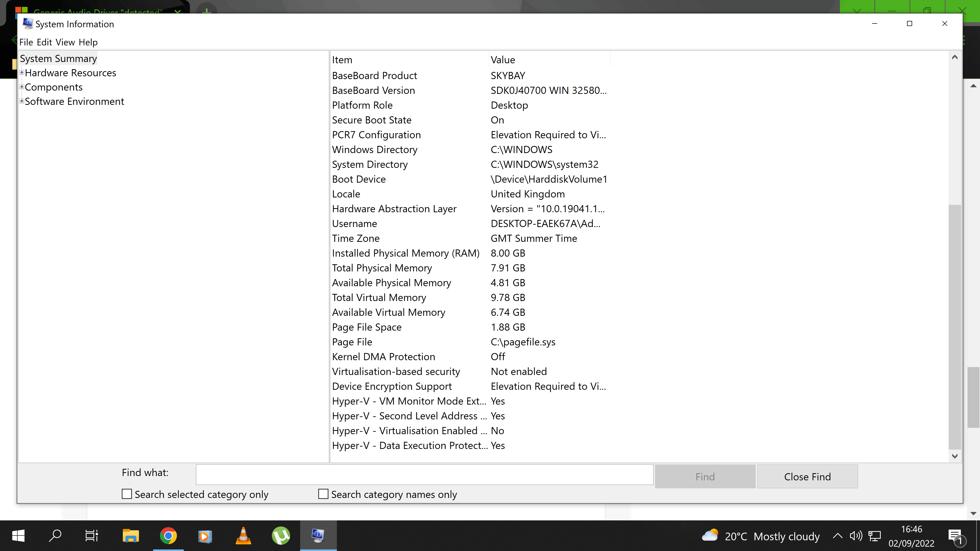Click the Close Find button
The width and height of the screenshot is (980, 551).
[x=807, y=477]
